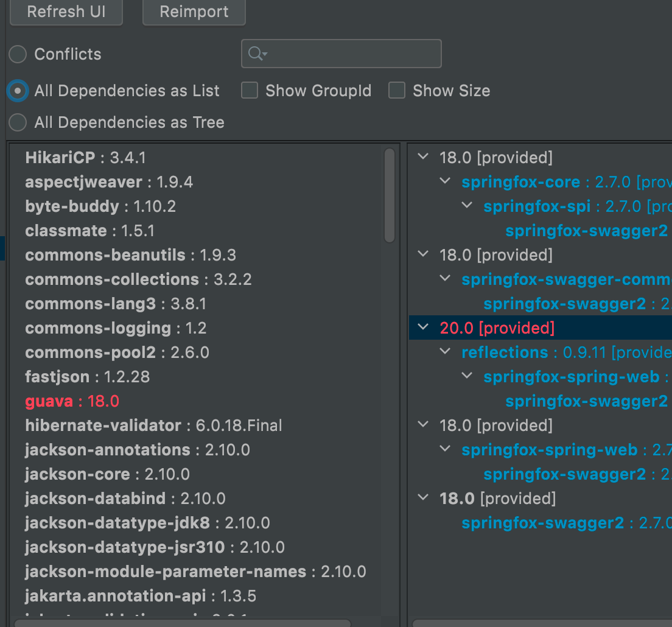This screenshot has width=672, height=627.
Task: Select the jackson-core : 2.10.0 dependency
Action: (x=107, y=474)
